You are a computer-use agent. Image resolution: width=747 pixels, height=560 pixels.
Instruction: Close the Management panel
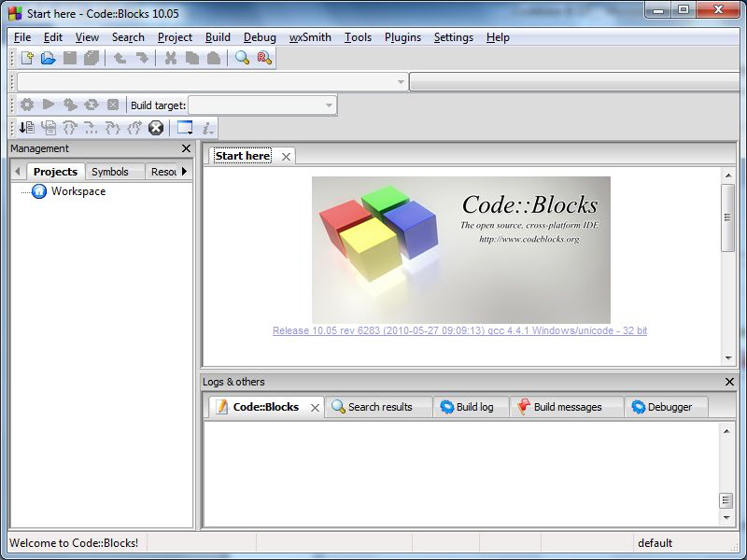pyautogui.click(x=186, y=148)
